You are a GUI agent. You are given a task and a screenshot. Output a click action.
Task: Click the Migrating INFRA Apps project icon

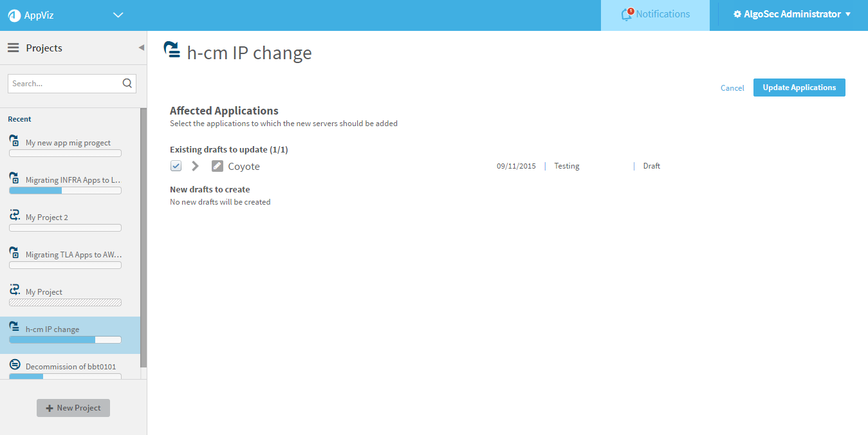coord(14,178)
